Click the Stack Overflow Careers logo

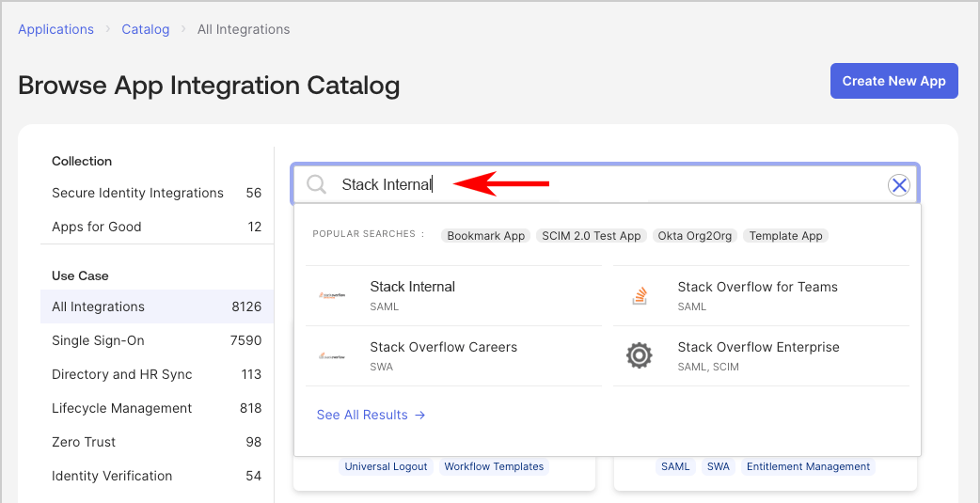click(x=332, y=356)
